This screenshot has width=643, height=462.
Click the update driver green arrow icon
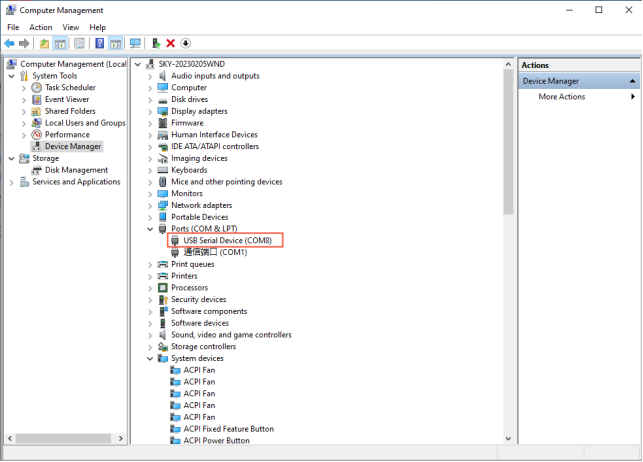tap(155, 44)
